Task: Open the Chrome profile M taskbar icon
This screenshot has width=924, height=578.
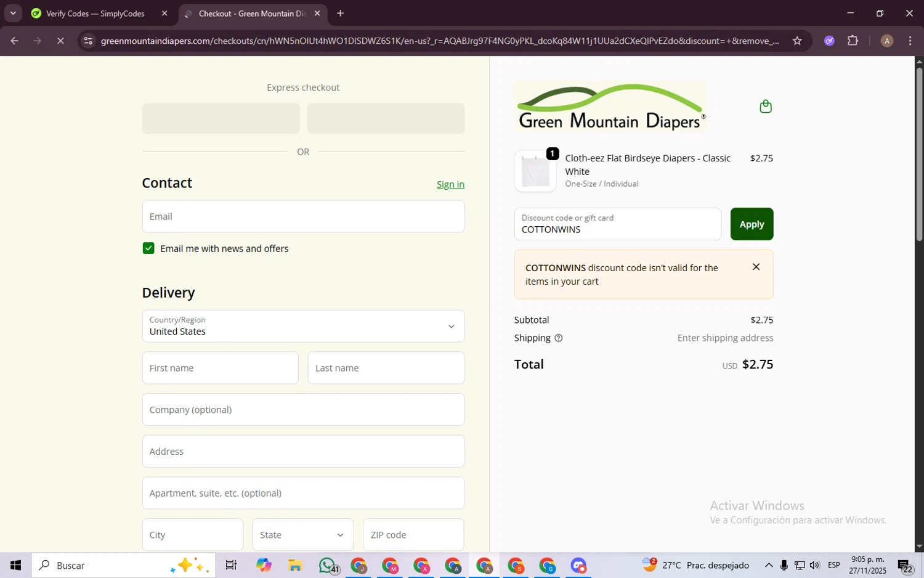Action: [391, 565]
